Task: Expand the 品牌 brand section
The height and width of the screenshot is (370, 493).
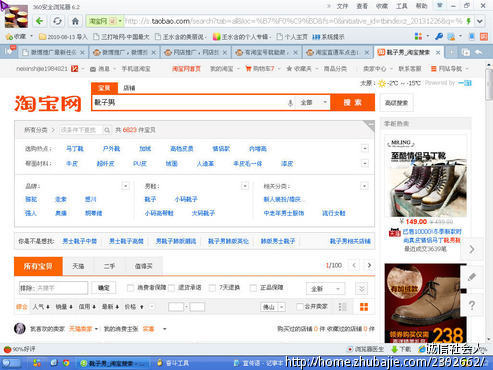Action: tap(125, 186)
